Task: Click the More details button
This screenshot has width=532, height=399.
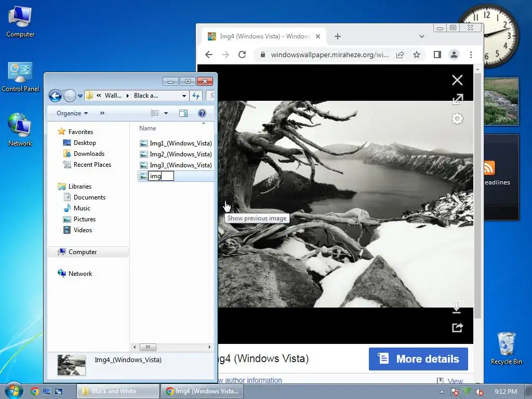Action: coord(418,358)
